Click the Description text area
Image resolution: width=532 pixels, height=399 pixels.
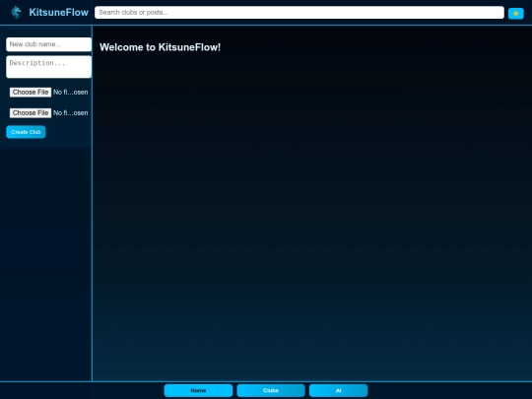[49, 67]
